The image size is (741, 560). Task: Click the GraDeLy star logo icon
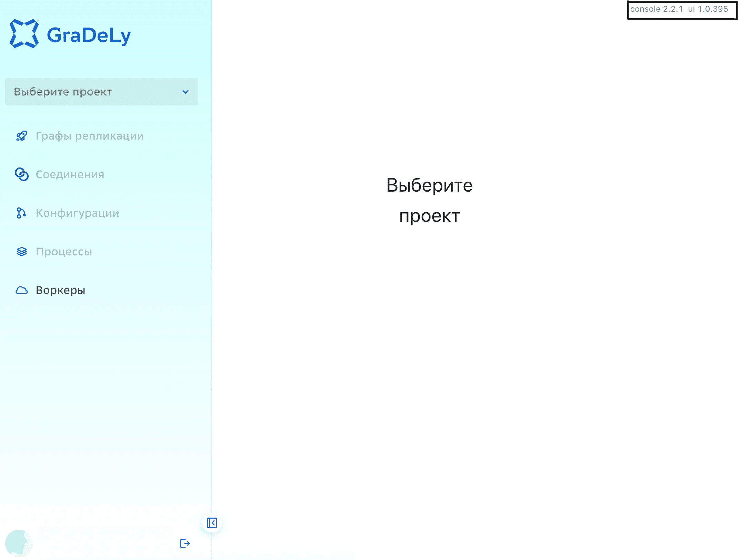pyautogui.click(x=24, y=34)
